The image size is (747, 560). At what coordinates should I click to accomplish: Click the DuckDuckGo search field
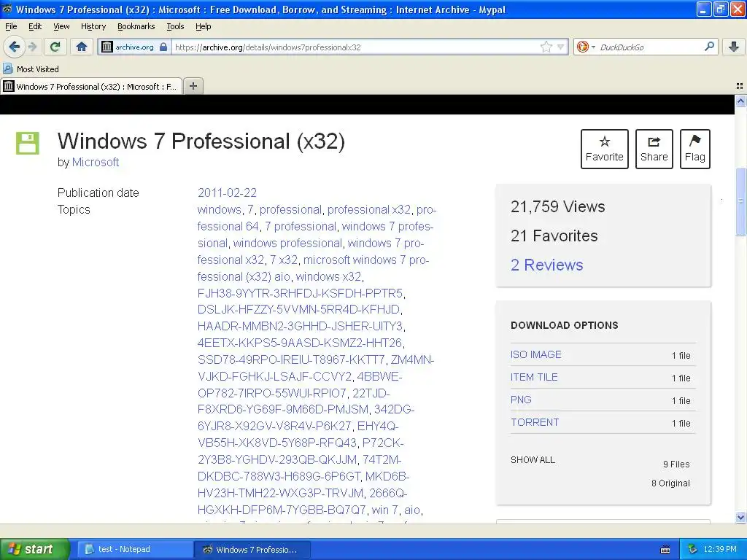click(x=649, y=47)
